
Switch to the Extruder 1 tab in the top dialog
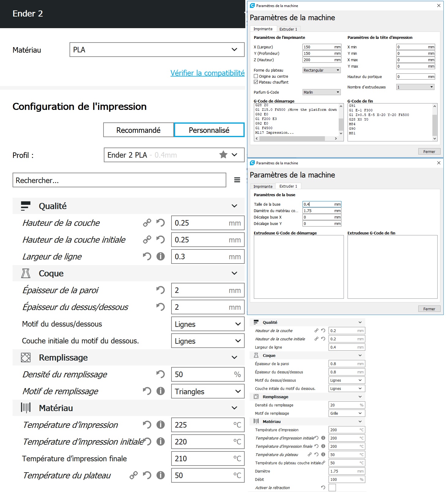click(x=288, y=29)
